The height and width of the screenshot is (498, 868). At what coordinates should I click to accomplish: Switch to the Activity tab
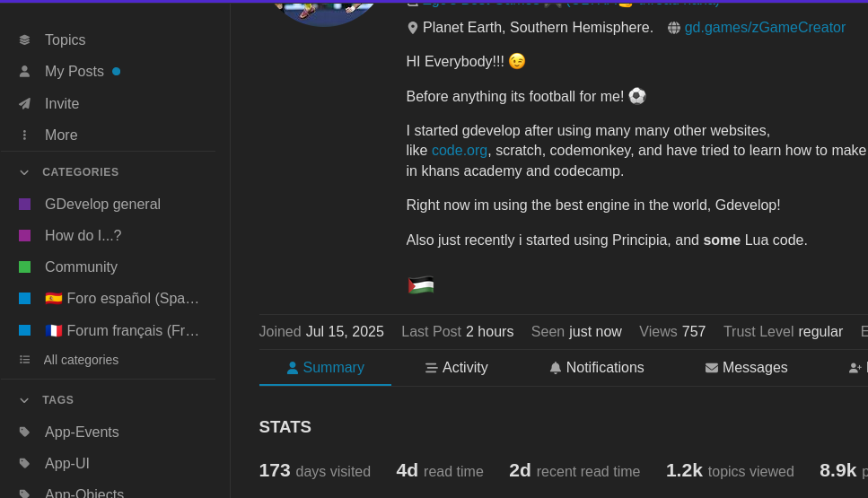[456, 368]
